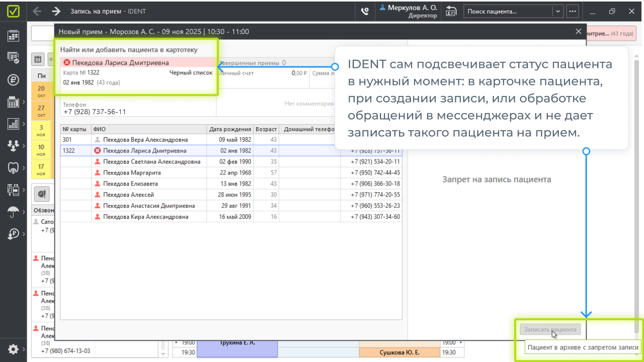The height and width of the screenshot is (362, 644).
Task: Open telephony settings phone icon
Action: (x=365, y=12)
